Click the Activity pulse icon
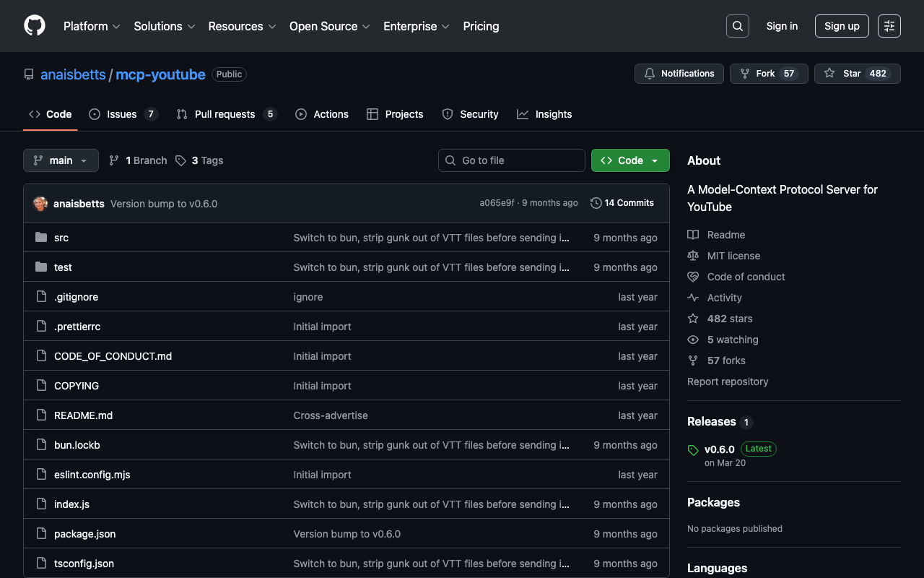Viewport: 924px width, 578px height. click(x=693, y=298)
